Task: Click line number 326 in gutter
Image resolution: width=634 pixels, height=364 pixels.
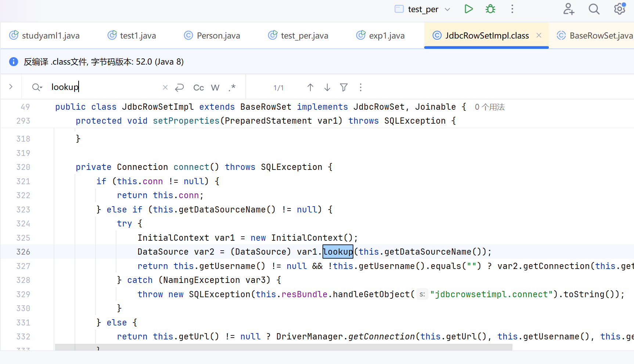Action: [x=23, y=252]
